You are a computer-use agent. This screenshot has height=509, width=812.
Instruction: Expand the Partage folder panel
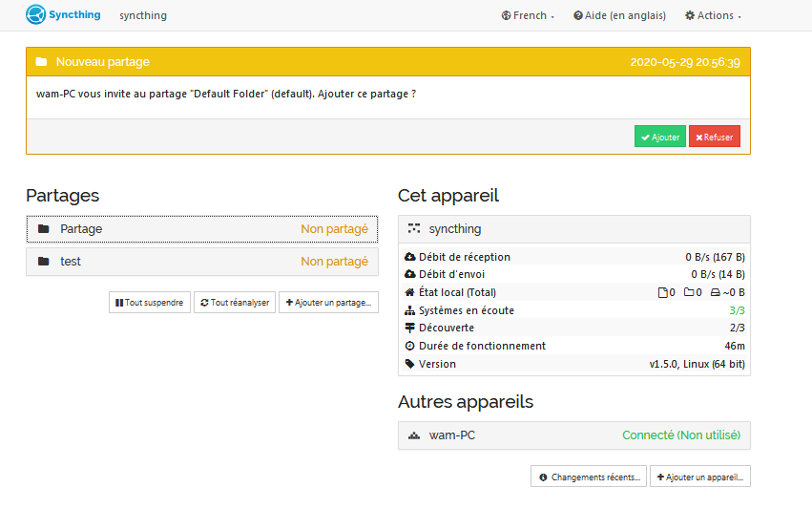[202, 229]
